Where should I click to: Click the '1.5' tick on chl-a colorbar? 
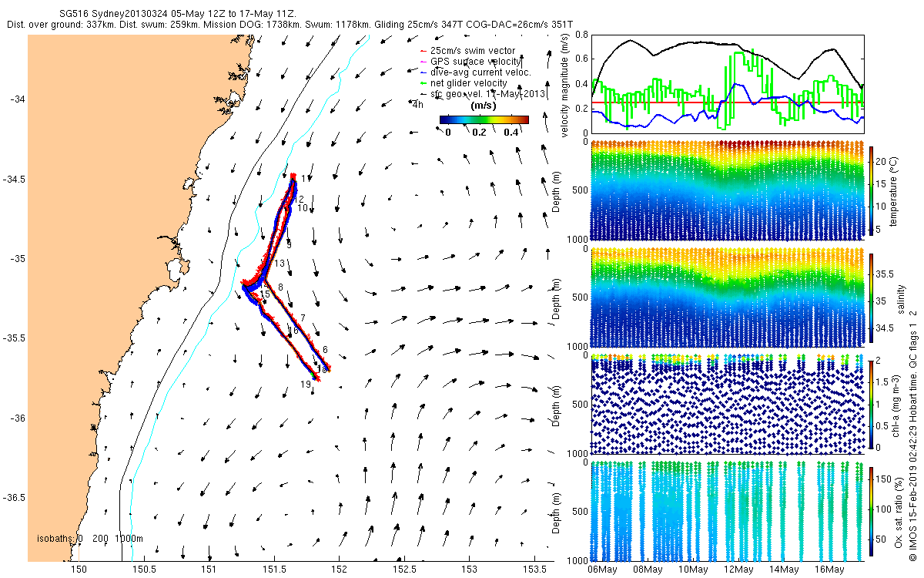(x=884, y=382)
